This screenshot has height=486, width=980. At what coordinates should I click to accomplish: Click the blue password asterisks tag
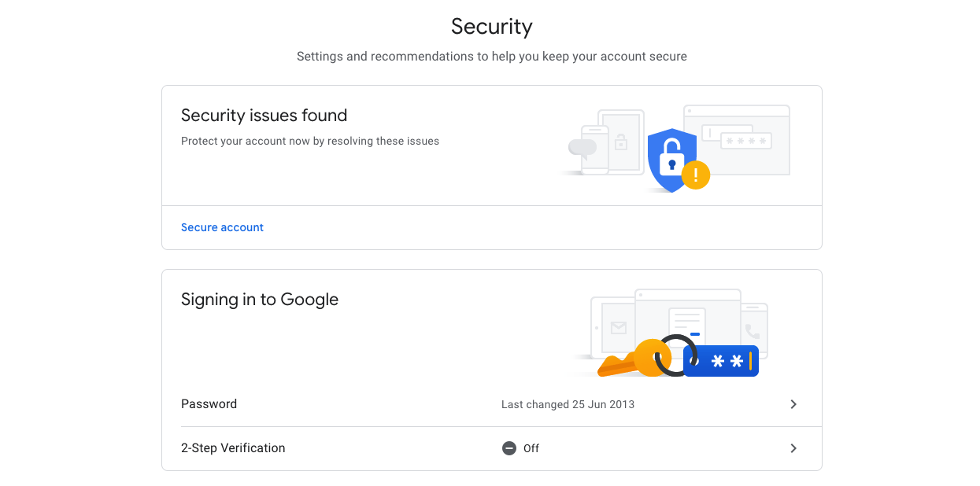click(x=721, y=361)
